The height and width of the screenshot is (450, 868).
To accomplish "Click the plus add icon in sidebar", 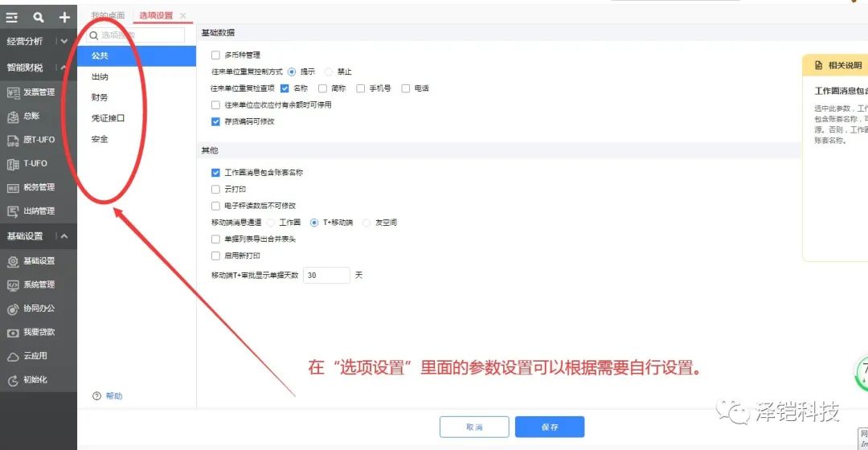I will (64, 18).
